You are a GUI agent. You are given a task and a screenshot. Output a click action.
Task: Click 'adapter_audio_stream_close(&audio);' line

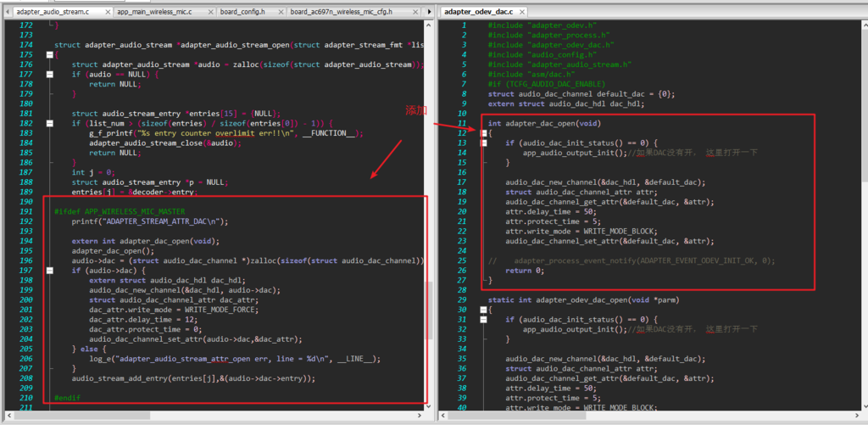click(x=165, y=143)
